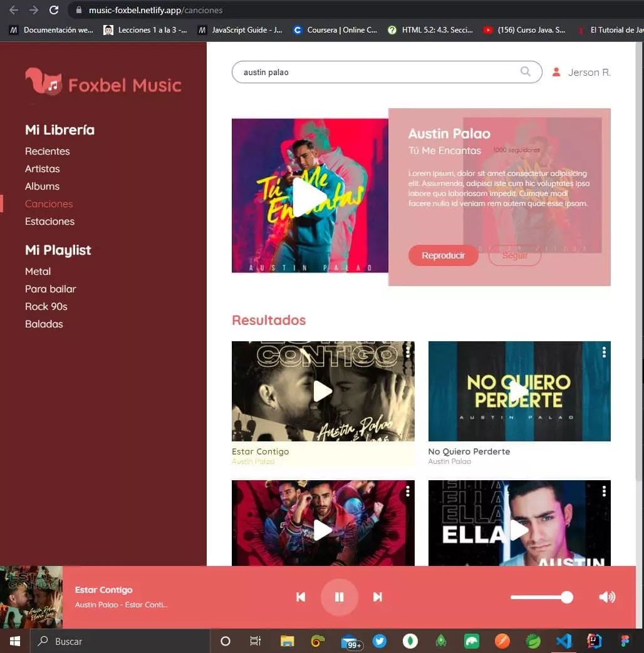Mute audio with the speaker icon
This screenshot has width=644, height=653.
tap(607, 597)
